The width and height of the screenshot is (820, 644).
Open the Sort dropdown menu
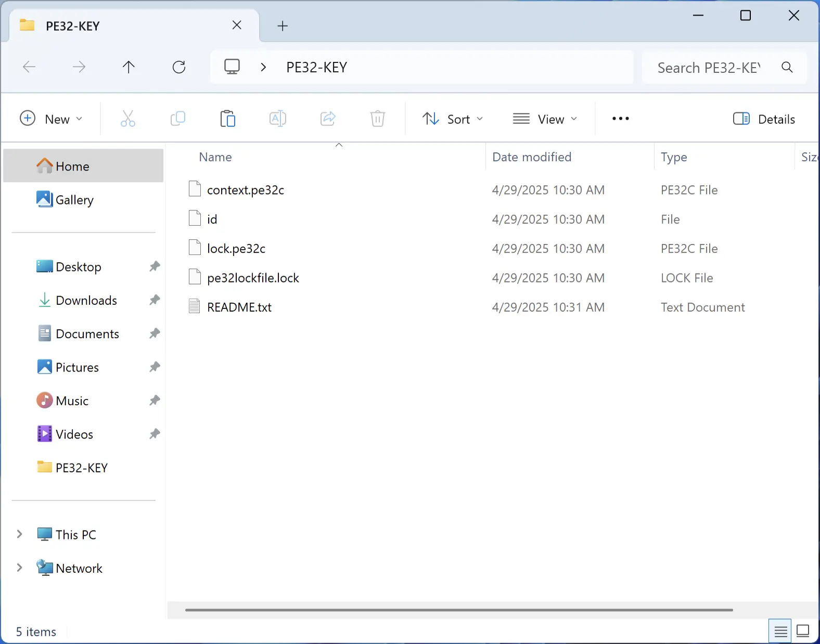coord(453,119)
